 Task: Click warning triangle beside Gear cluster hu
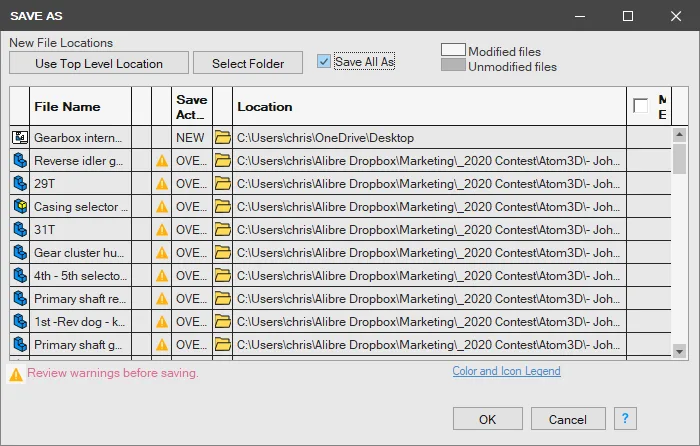(162, 253)
